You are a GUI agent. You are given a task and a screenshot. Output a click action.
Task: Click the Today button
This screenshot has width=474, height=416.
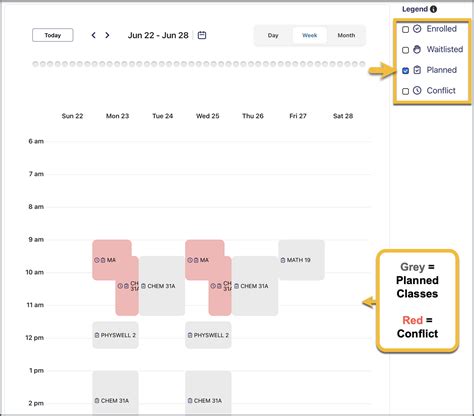pos(53,35)
